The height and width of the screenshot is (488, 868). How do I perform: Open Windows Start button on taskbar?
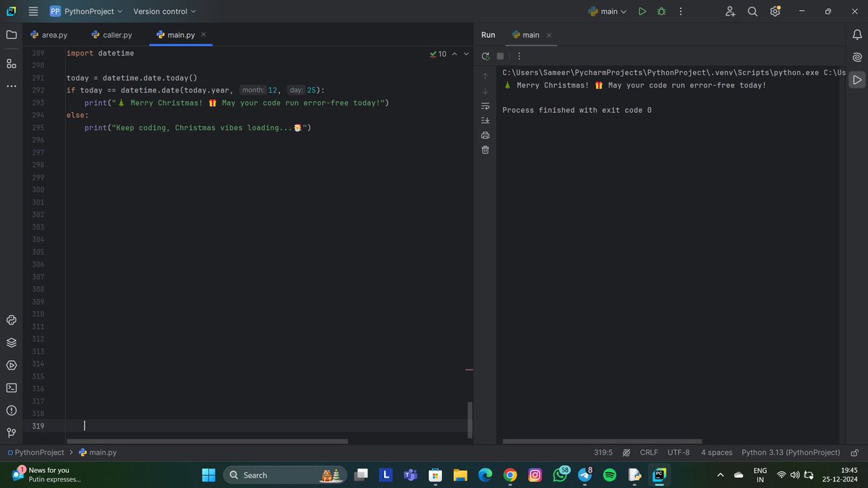[x=208, y=475]
